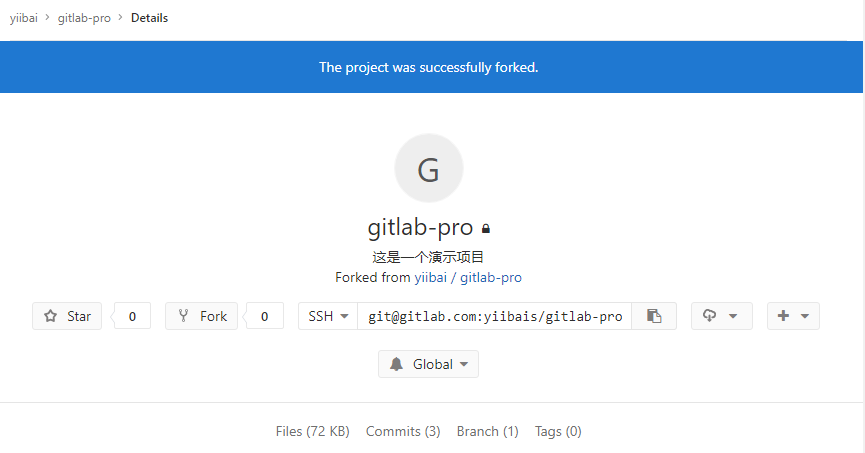
Task: Switch clone protocol using the SSH dropdown
Action: [x=328, y=316]
